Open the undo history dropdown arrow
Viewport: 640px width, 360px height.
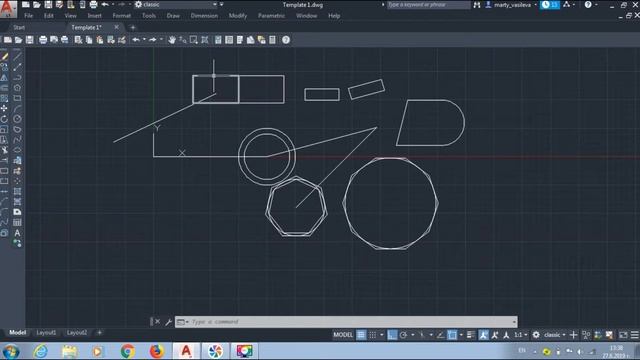point(144,40)
